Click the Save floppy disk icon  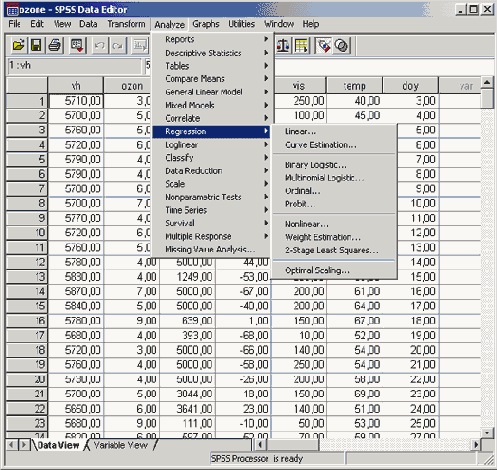(x=36, y=45)
